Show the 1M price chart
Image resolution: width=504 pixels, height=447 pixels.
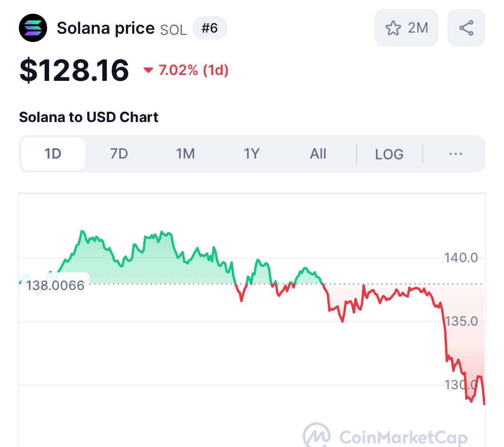[185, 154]
